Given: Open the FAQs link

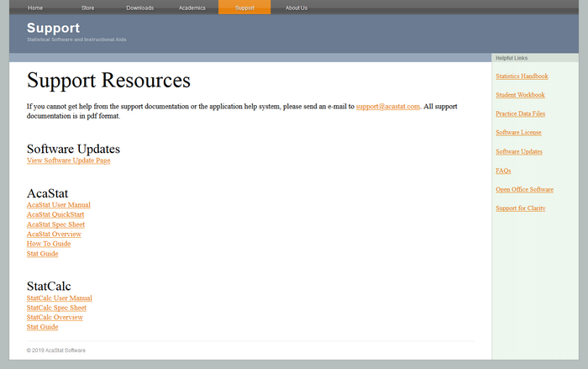Looking at the screenshot, I should (x=503, y=171).
